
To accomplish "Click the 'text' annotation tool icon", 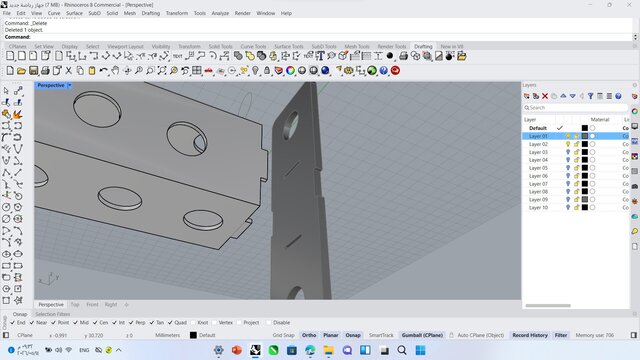I will coord(178,56).
